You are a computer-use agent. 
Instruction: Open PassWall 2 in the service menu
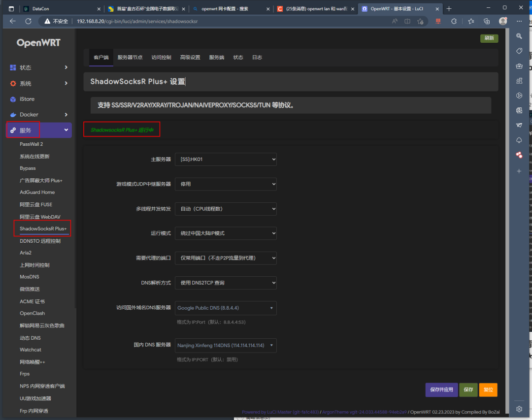[31, 144]
